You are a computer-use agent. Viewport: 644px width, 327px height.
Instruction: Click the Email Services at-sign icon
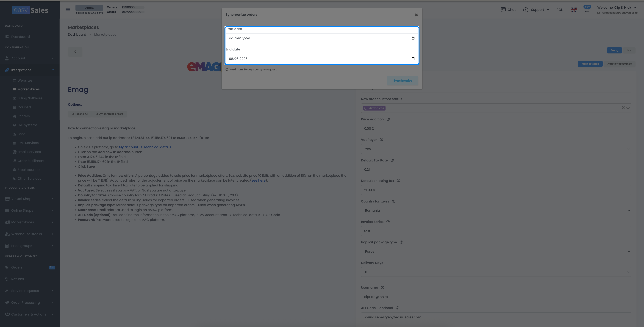[x=14, y=152]
